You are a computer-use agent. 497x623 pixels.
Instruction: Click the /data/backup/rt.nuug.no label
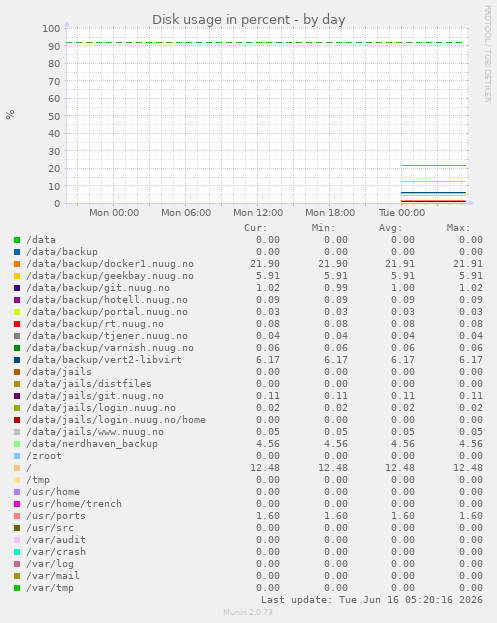95,324
